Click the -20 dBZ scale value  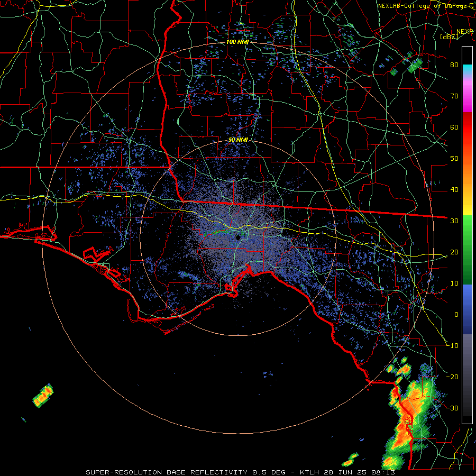(453, 377)
